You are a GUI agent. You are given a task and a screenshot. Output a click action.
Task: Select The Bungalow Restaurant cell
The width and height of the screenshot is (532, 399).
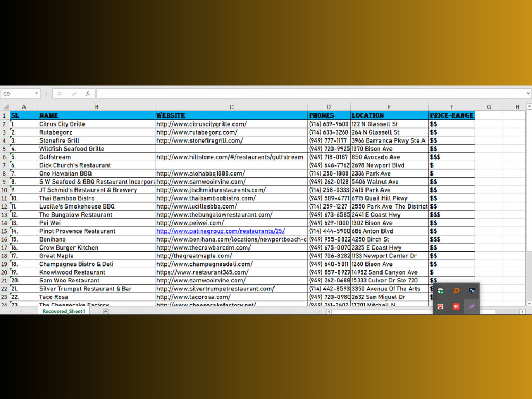pos(96,214)
